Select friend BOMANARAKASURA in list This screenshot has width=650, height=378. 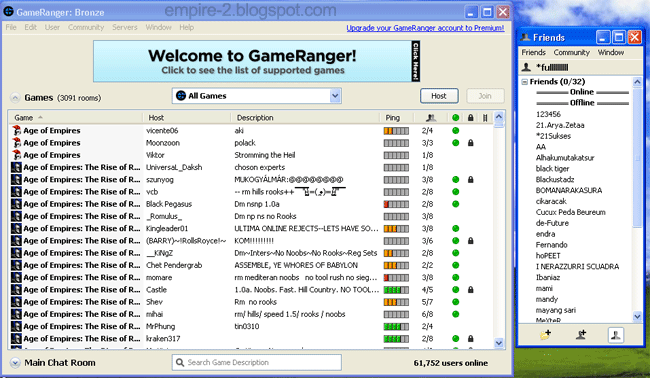point(569,190)
